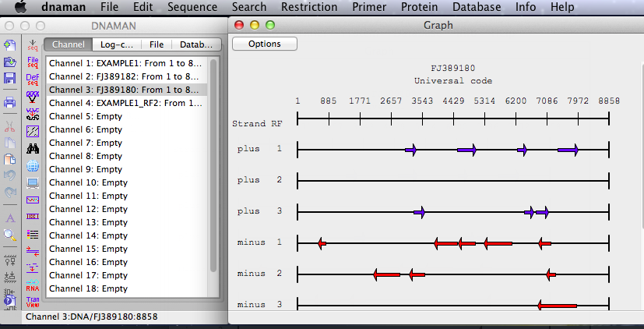Select Channel 4: EXAMPLE1_RF2 row

(126, 103)
